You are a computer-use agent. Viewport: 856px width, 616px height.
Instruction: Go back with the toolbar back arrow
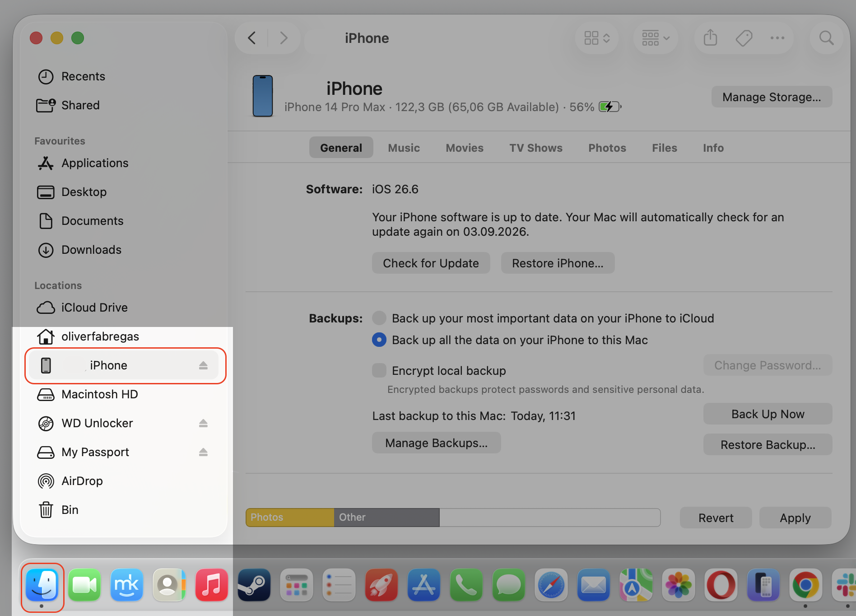coord(252,38)
